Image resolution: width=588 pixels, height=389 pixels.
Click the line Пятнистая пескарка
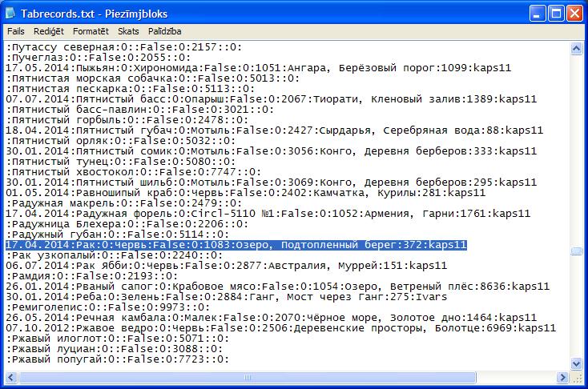(130, 89)
